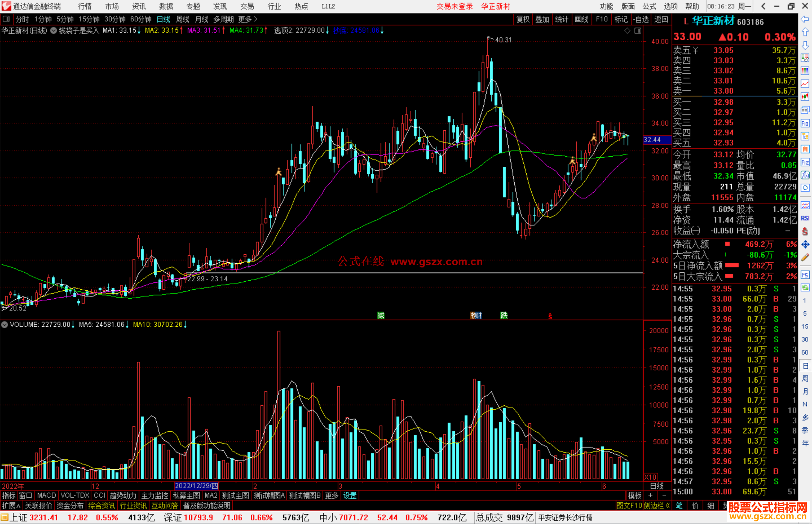Click the candlestick chart sidebar icon
The width and height of the screenshot is (812, 524).
[805, 97]
